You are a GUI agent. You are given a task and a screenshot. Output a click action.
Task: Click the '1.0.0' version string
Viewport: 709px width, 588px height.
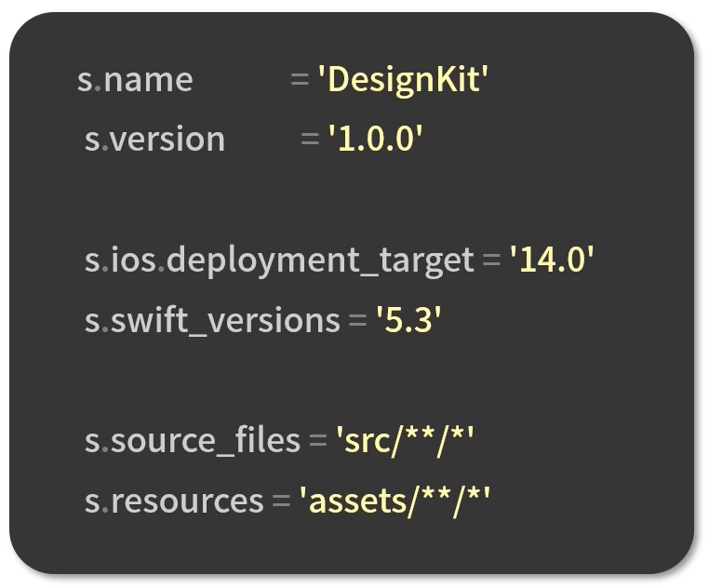(x=375, y=140)
